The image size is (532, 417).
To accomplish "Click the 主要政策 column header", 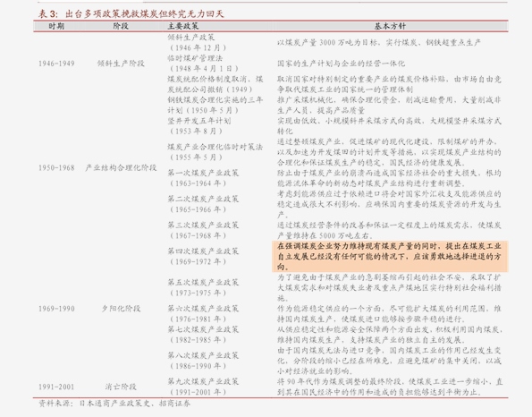I will point(183,26).
